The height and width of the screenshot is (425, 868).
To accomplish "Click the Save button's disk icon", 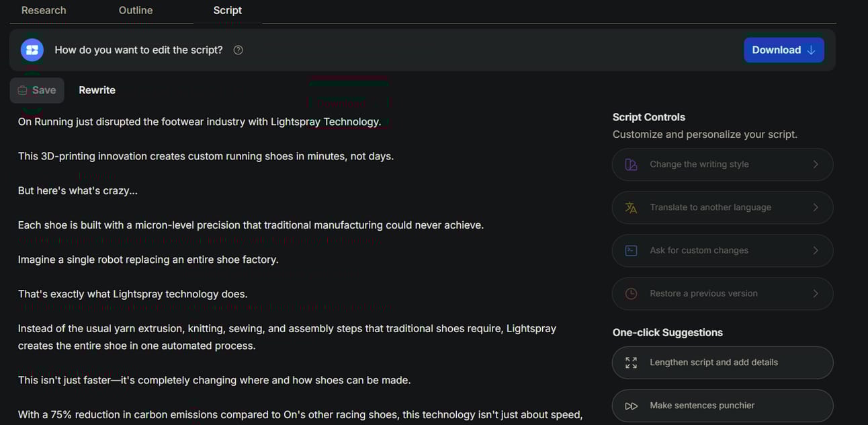I will point(22,90).
